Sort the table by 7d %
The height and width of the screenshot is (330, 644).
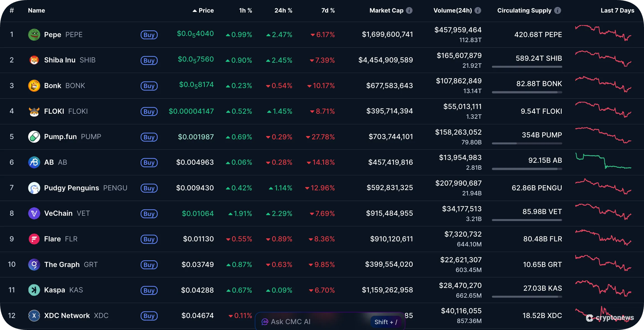328,10
